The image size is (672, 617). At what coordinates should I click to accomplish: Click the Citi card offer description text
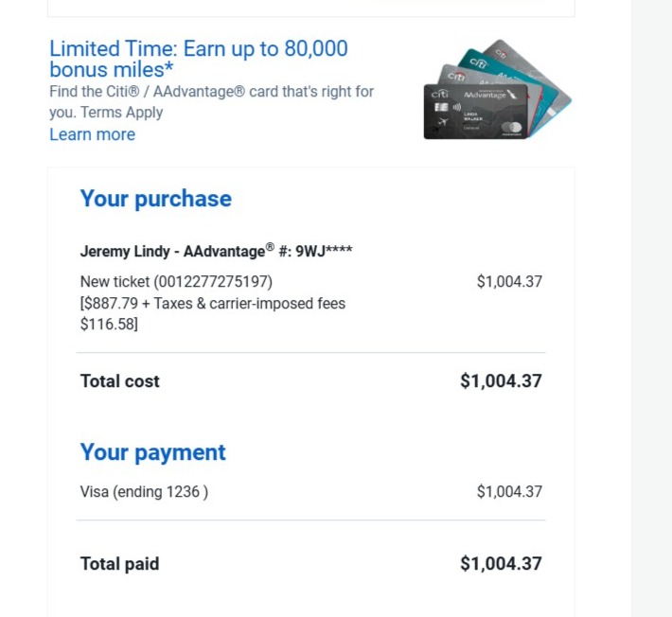coord(211,102)
